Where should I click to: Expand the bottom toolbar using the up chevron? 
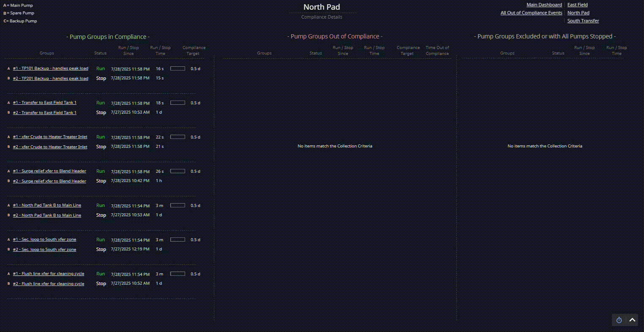pos(632,320)
